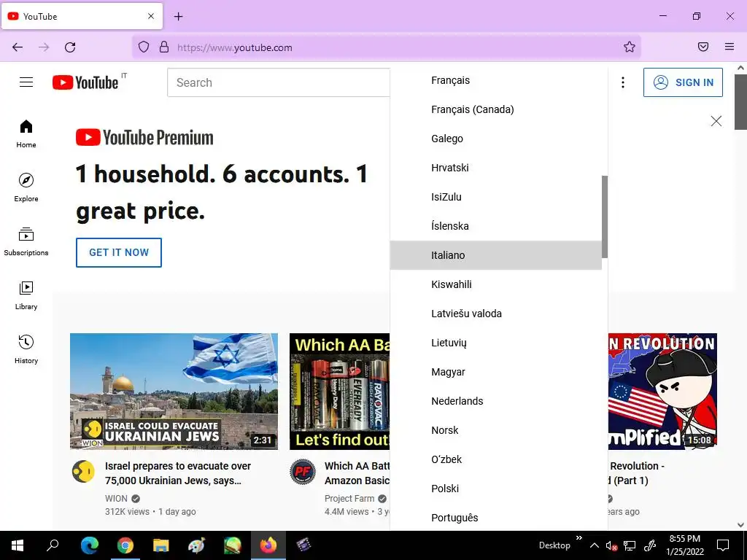Screen dimensions: 747x560
Task: Click the browser back arrow
Action: (x=18, y=47)
